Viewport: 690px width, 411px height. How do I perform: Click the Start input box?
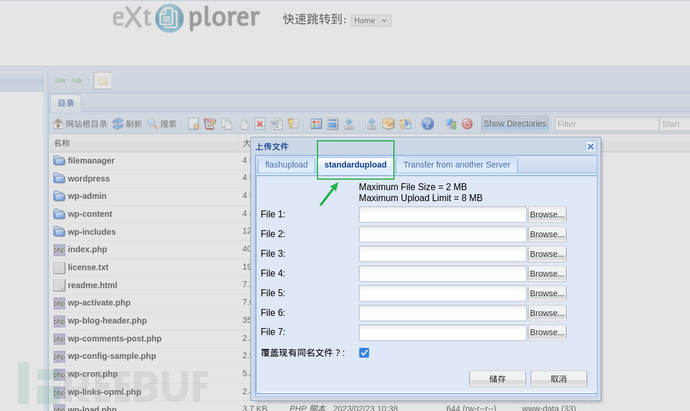tap(675, 124)
